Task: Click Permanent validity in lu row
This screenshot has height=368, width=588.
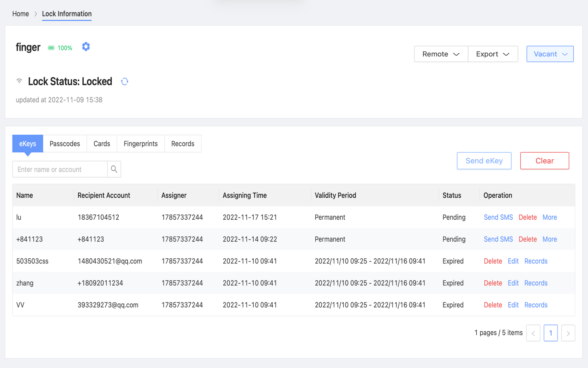Action: coord(330,217)
